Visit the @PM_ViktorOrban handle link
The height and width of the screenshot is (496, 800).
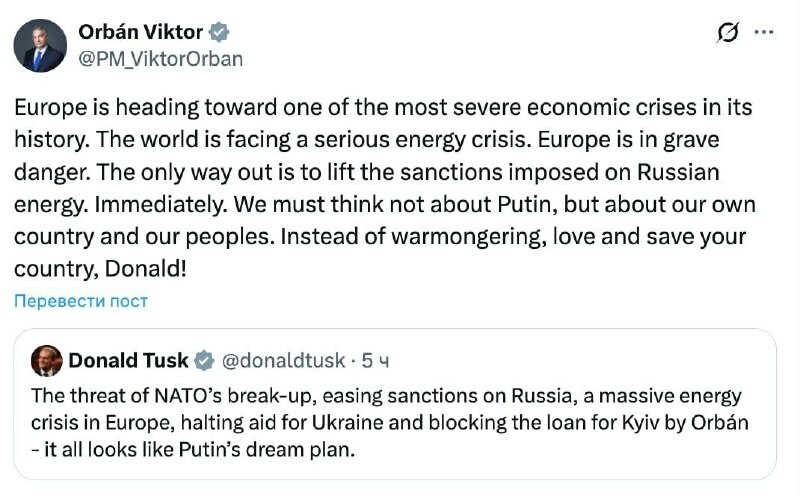click(160, 58)
